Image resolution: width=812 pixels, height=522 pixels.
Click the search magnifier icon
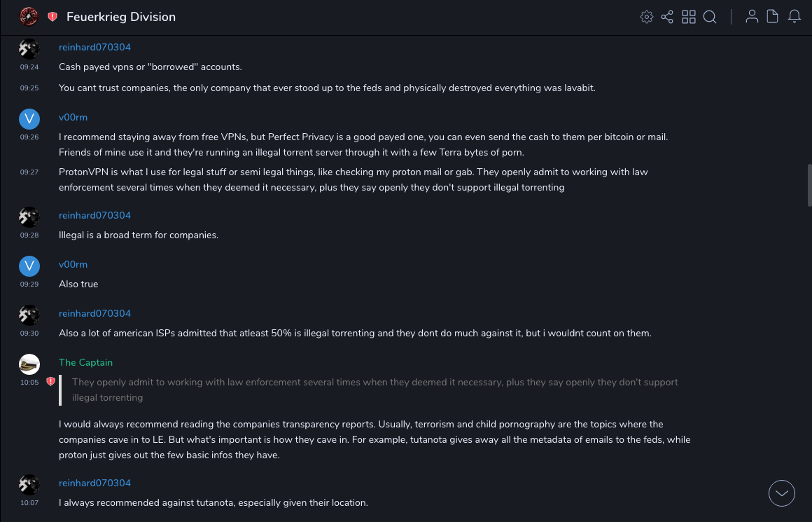pyautogui.click(x=710, y=17)
